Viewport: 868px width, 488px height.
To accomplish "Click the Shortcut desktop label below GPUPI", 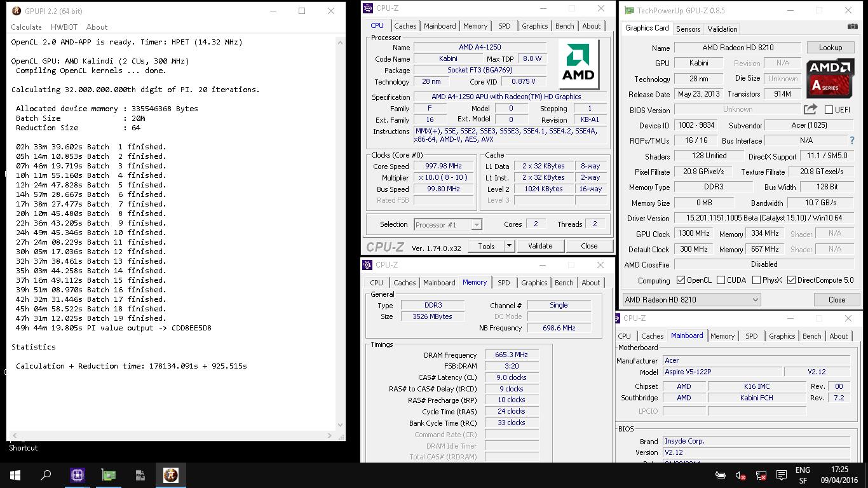I will tap(24, 447).
